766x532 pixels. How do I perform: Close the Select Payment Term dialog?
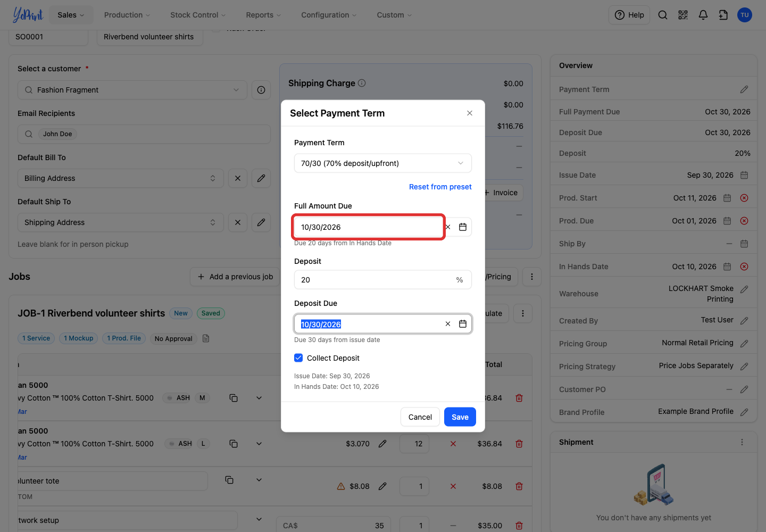point(470,113)
